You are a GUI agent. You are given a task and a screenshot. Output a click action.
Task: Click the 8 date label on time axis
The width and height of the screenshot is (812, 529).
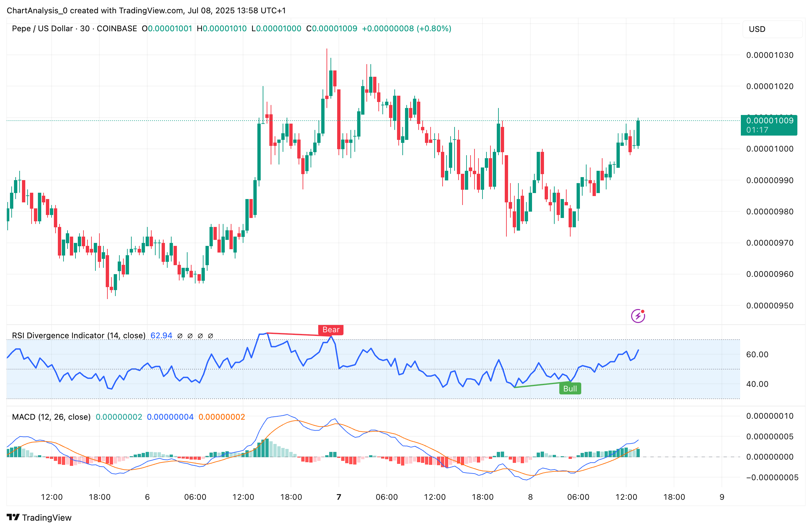pos(530,497)
